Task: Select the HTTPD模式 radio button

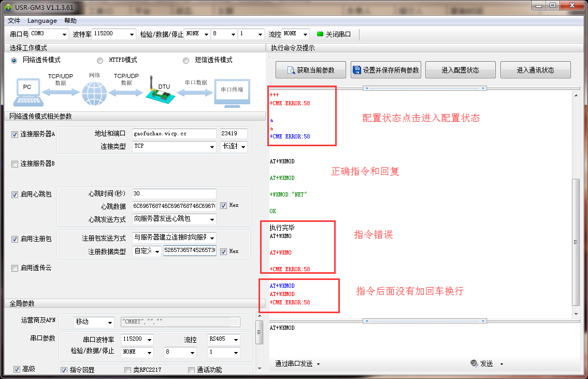Action: coord(99,60)
